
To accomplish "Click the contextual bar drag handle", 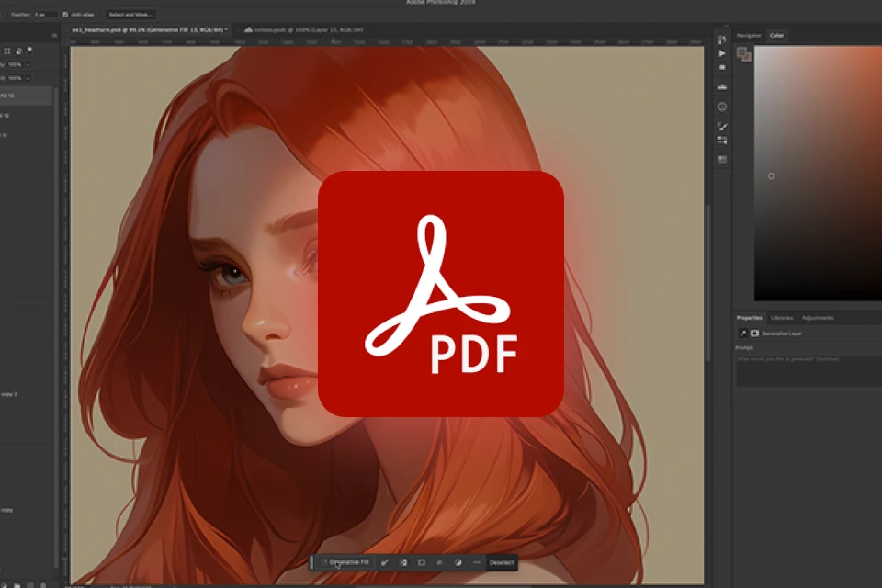I will (x=311, y=562).
